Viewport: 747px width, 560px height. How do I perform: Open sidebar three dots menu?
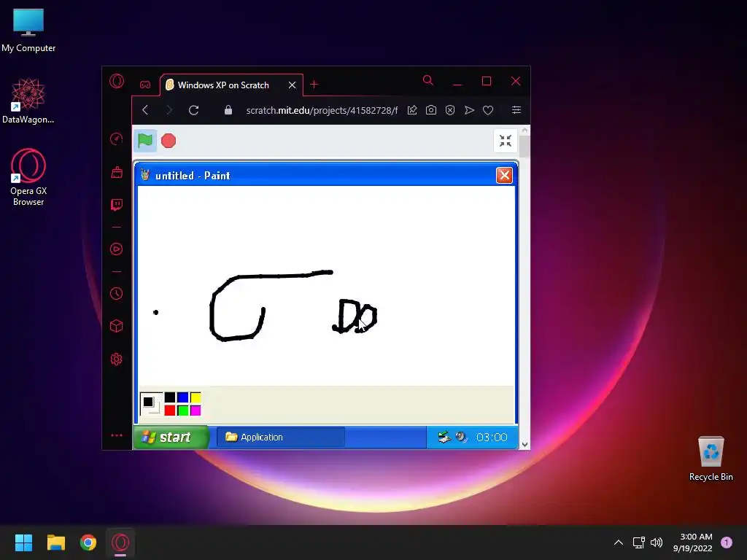click(117, 435)
